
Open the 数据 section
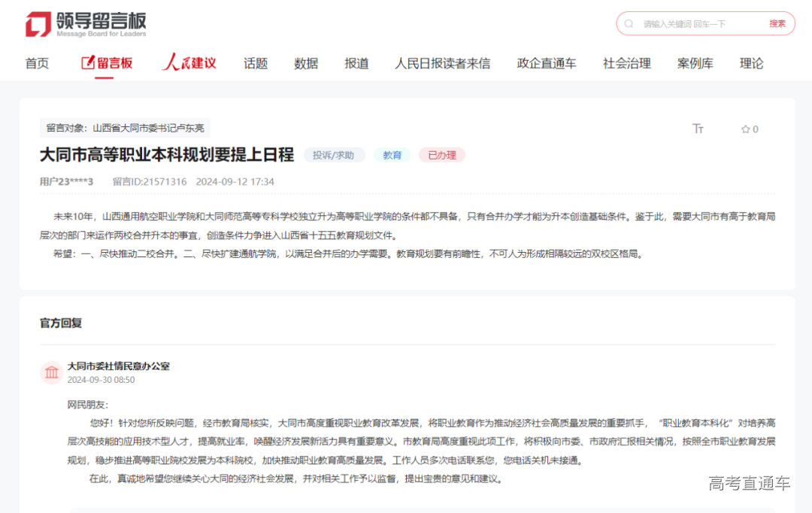click(x=306, y=64)
